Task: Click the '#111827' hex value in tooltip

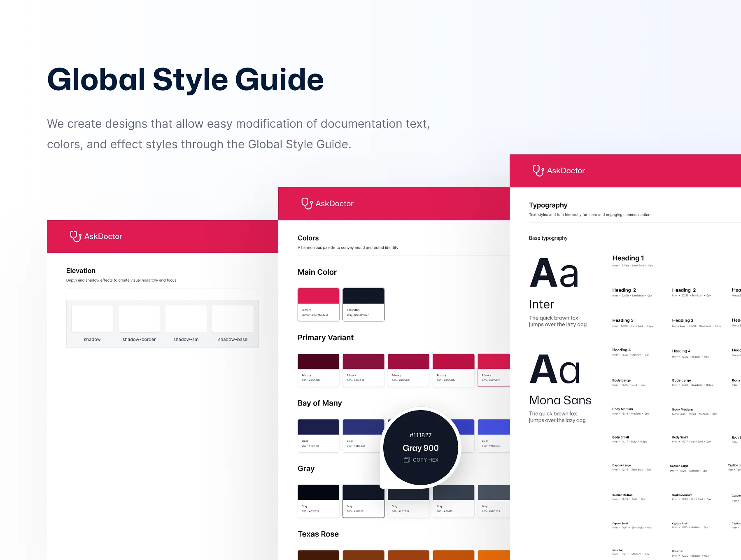Action: click(421, 435)
